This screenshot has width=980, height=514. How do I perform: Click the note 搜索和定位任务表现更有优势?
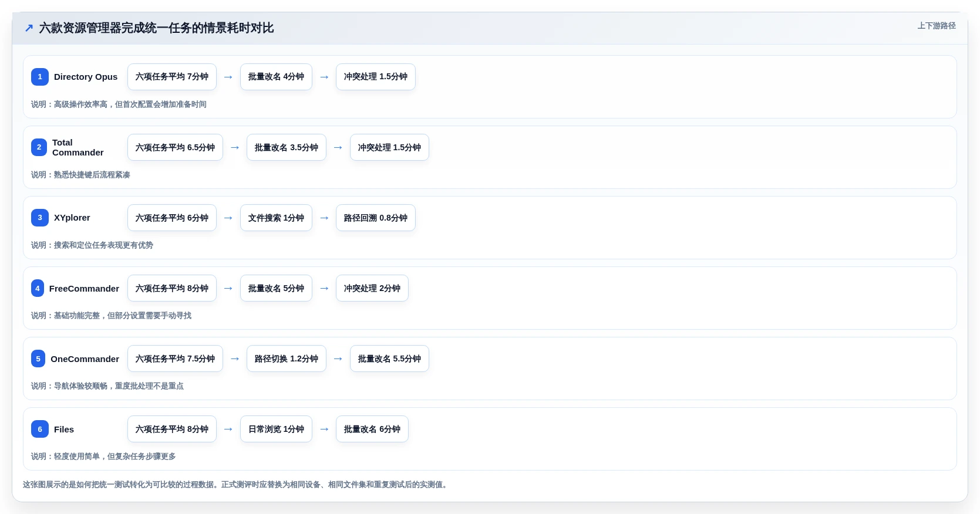tap(103, 245)
